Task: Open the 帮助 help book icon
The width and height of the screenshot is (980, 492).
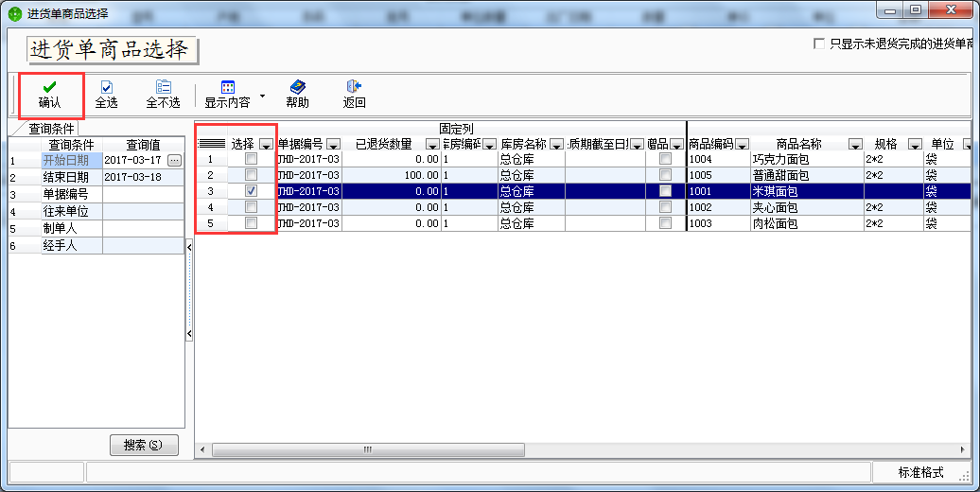Action: coord(297,87)
